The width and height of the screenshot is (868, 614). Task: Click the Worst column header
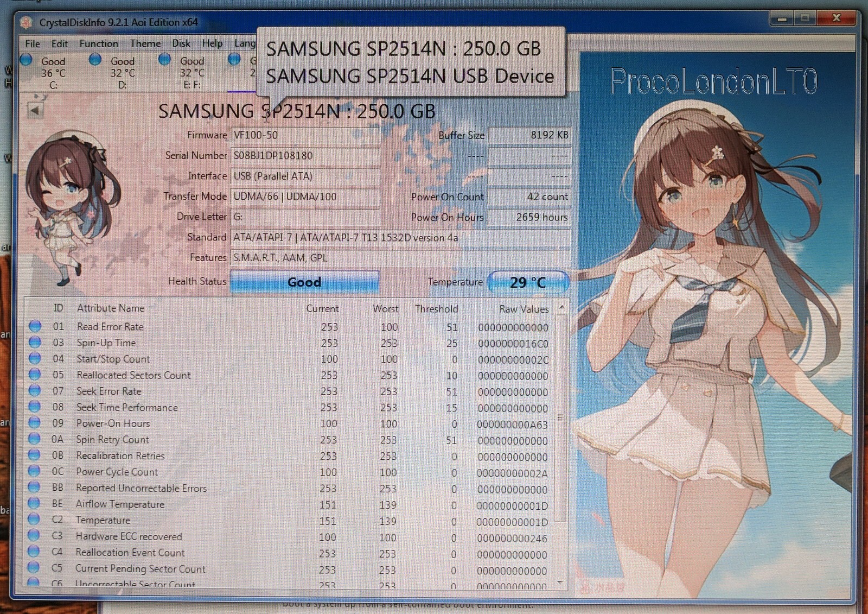coord(386,308)
